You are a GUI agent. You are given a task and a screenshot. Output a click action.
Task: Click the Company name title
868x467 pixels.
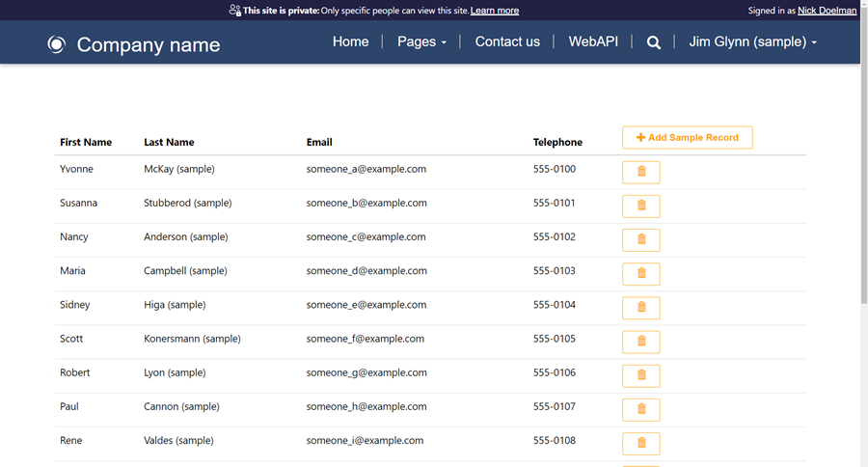click(x=149, y=44)
